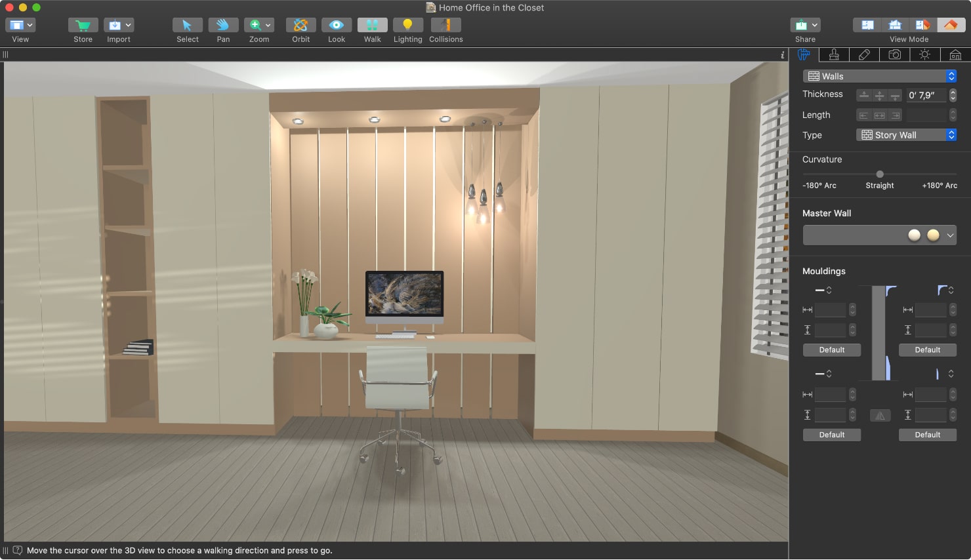Open the Import options
The width and height of the screenshot is (971, 560).
tap(119, 26)
